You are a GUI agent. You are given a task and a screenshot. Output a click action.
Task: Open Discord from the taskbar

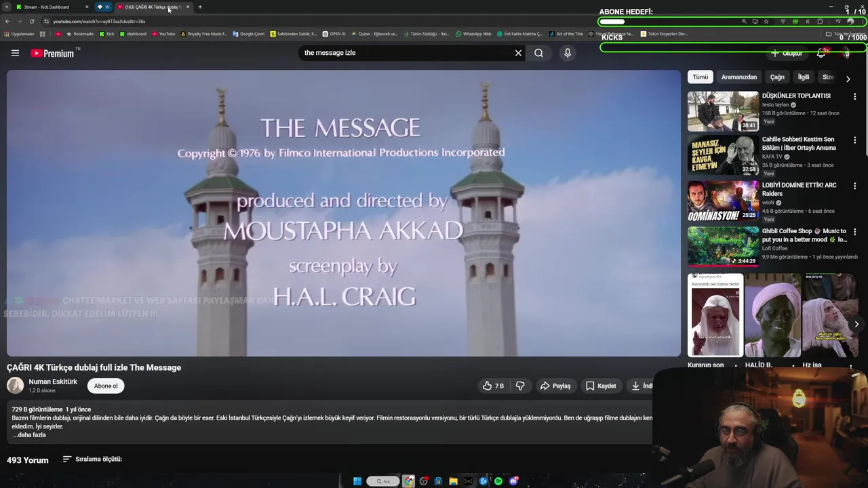(513, 481)
